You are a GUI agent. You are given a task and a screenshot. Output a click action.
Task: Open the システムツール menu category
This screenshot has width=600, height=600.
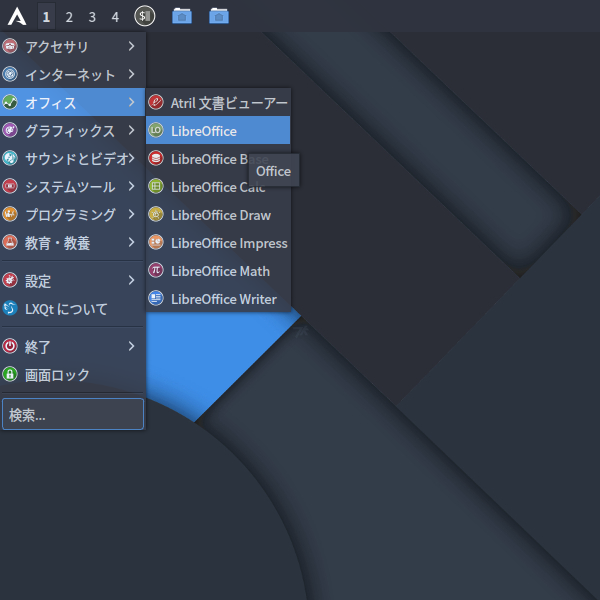[73, 186]
